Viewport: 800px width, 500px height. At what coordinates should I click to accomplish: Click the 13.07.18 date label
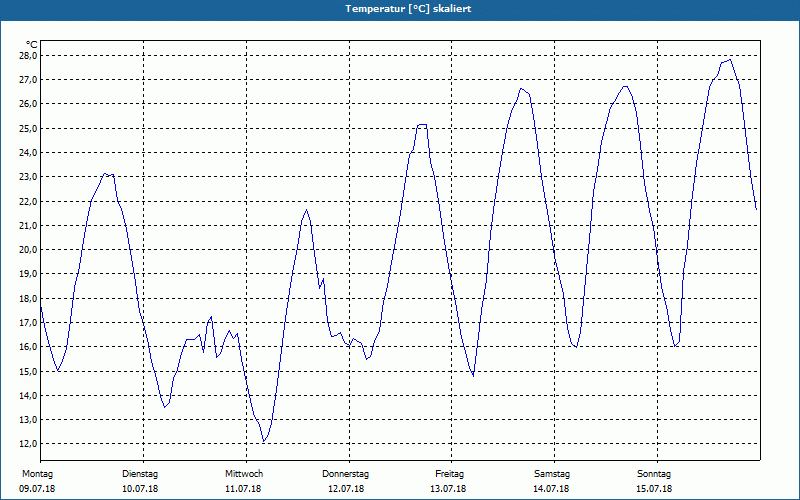tap(448, 489)
